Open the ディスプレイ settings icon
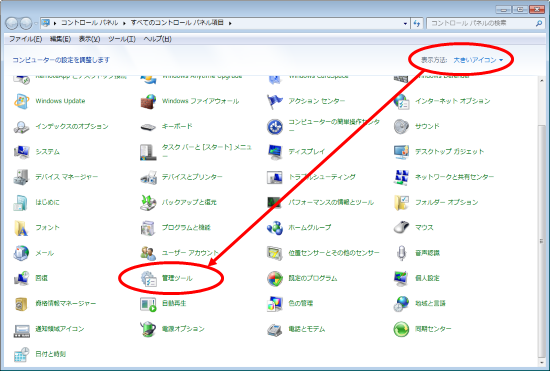The width and height of the screenshot is (550, 371). coord(275,151)
